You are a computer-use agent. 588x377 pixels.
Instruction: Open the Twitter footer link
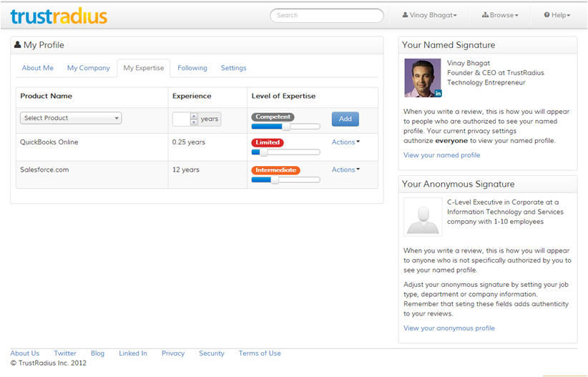point(65,353)
